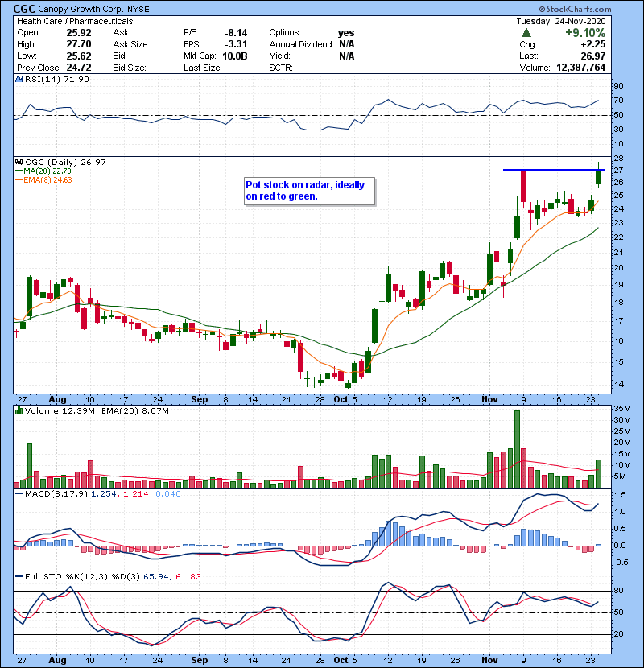The height and width of the screenshot is (668, 644).
Task: Click the Yield N/A value
Action: point(347,56)
